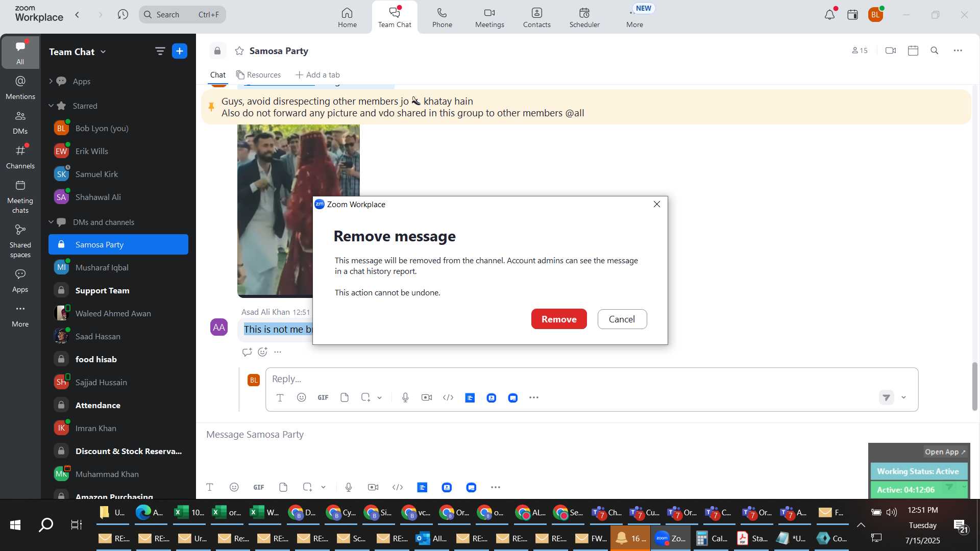Add an emoji reaction to Asad's message

pos(262,352)
